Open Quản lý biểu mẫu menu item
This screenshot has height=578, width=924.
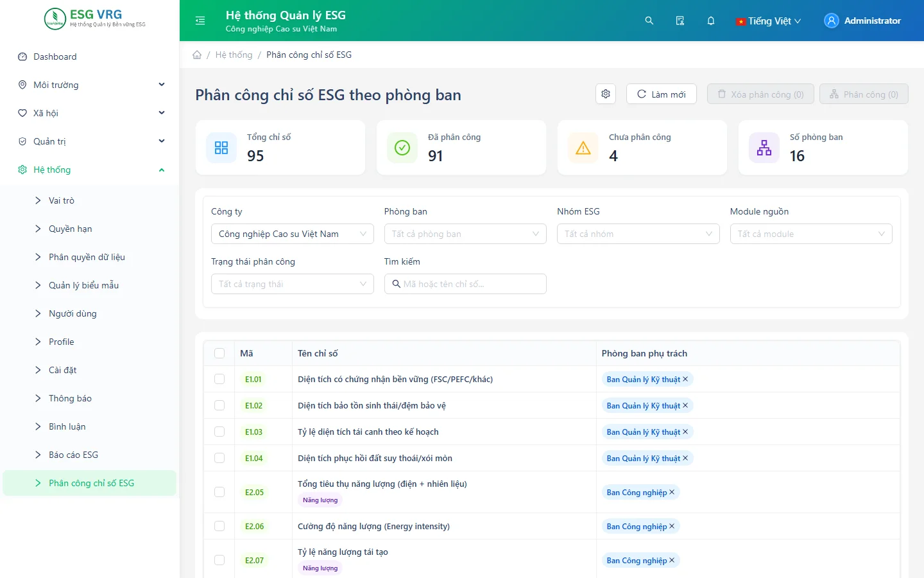coord(90,285)
